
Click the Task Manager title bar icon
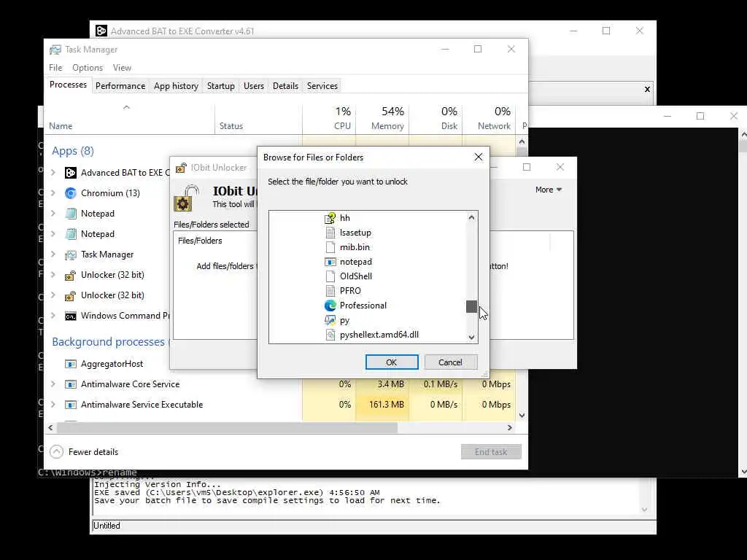tap(55, 50)
